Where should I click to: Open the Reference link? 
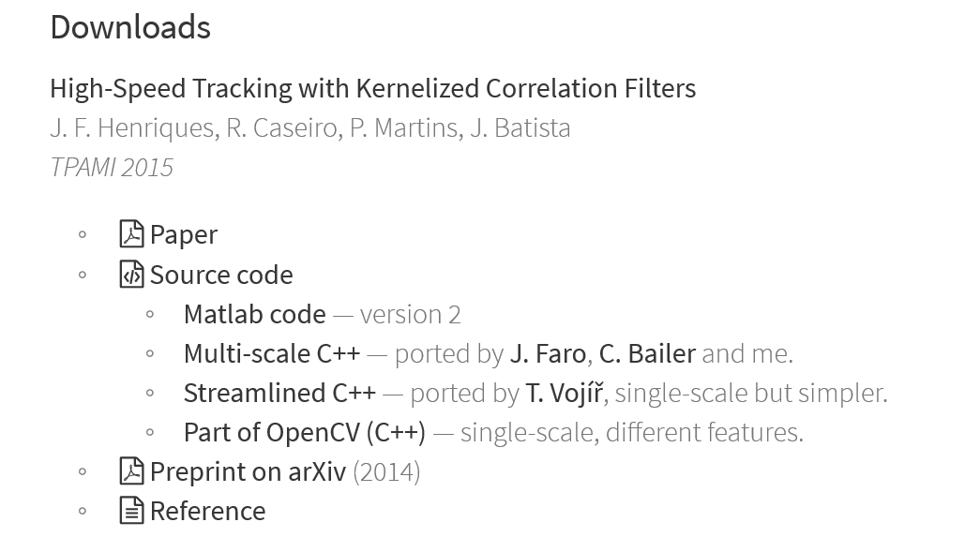click(x=207, y=511)
